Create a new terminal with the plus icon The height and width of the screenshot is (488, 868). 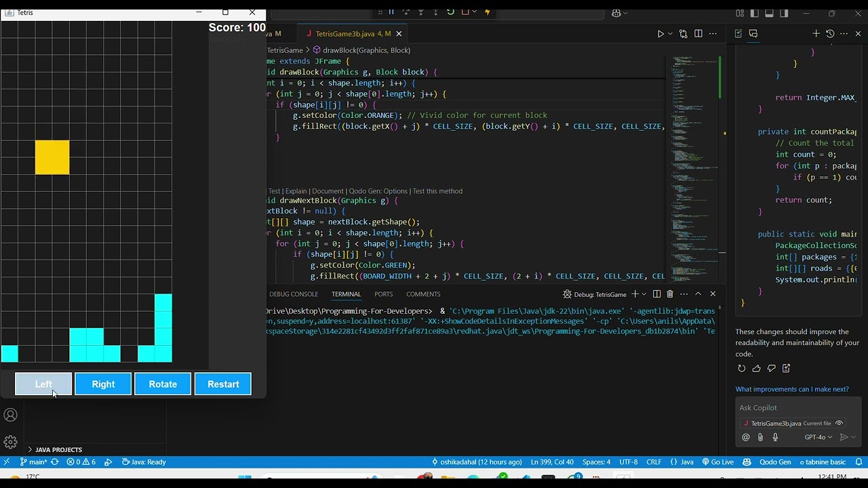pos(635,294)
